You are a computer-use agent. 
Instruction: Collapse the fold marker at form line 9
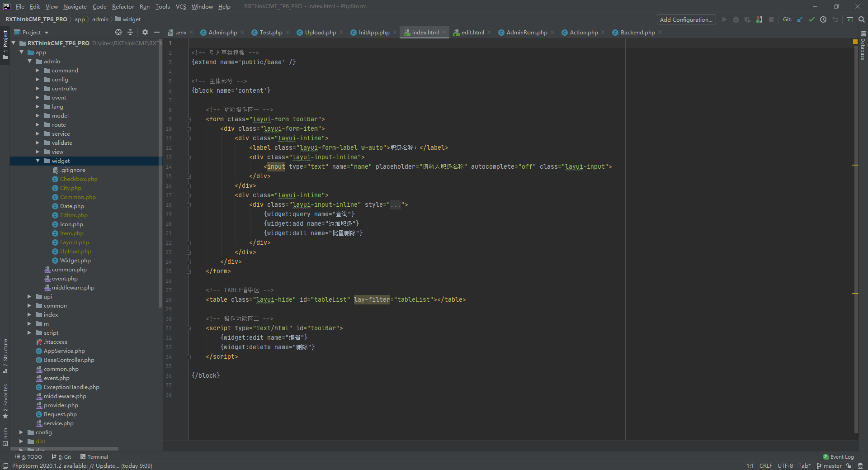click(x=189, y=119)
